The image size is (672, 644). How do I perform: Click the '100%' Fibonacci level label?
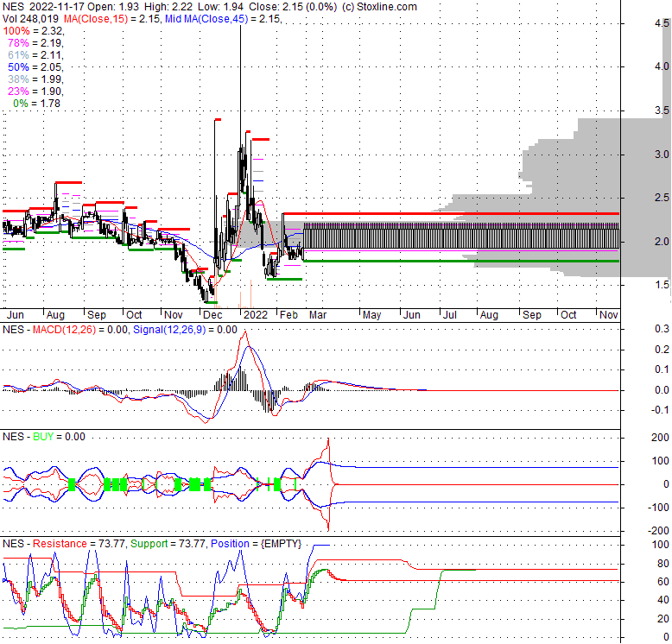[16, 31]
